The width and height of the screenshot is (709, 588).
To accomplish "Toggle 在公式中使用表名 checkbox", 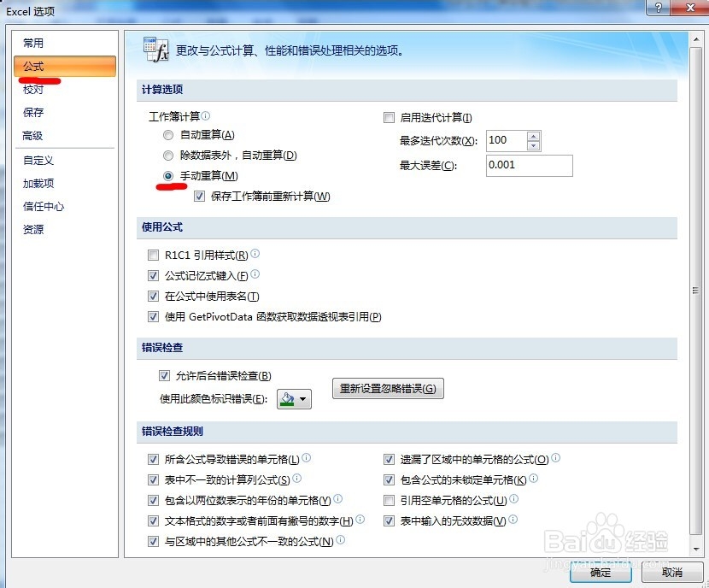I will 153,297.
